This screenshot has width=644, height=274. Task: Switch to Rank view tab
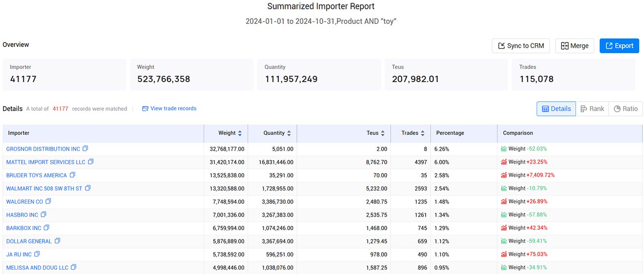592,109
